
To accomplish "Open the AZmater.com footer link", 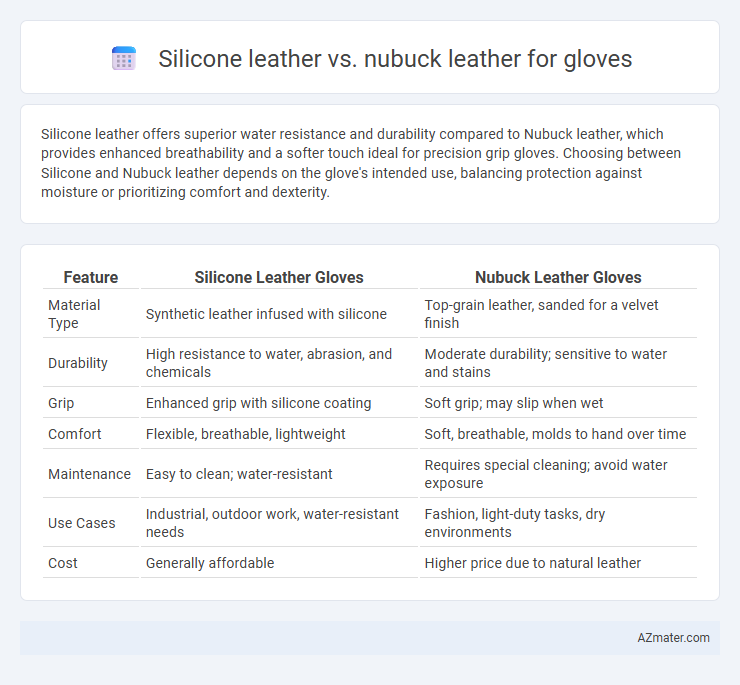I will (673, 638).
